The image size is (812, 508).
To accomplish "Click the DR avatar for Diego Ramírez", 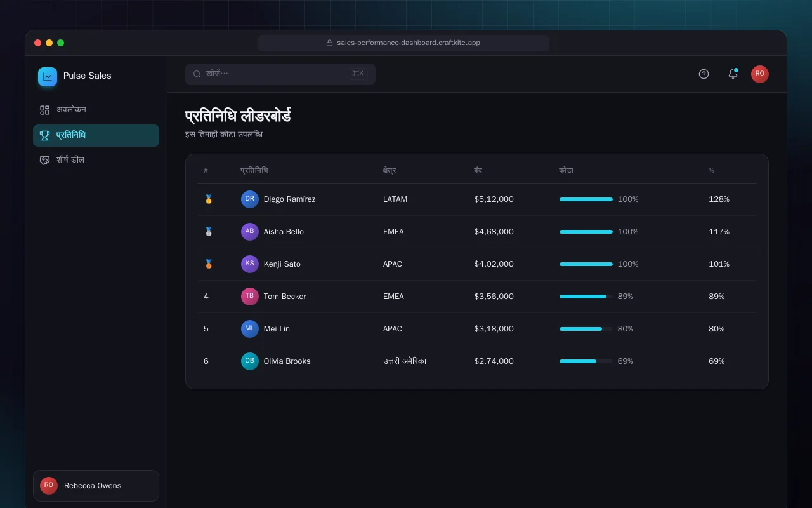I will [x=250, y=199].
